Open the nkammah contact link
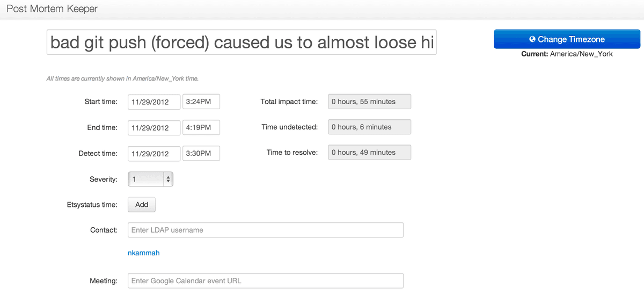This screenshot has height=302, width=644. click(143, 253)
